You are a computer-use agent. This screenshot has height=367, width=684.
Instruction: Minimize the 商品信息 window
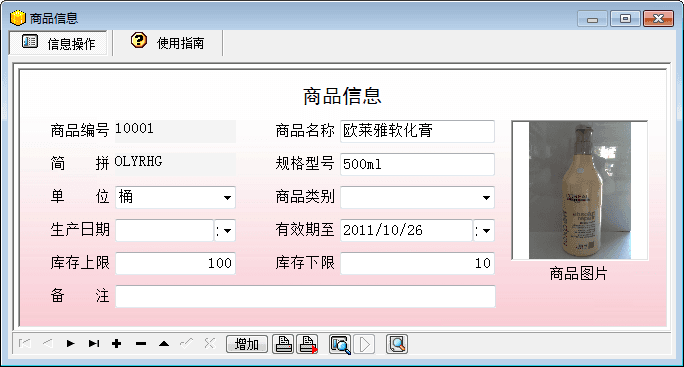592,19
